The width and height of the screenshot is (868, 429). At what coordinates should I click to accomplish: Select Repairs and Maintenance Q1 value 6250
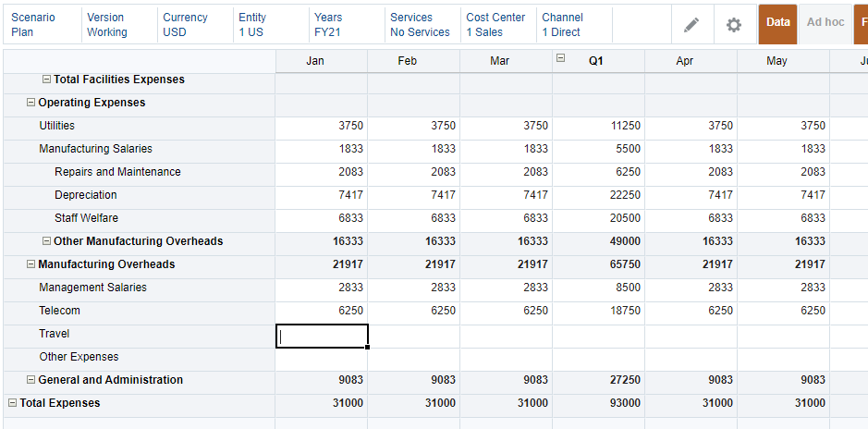tap(598, 175)
